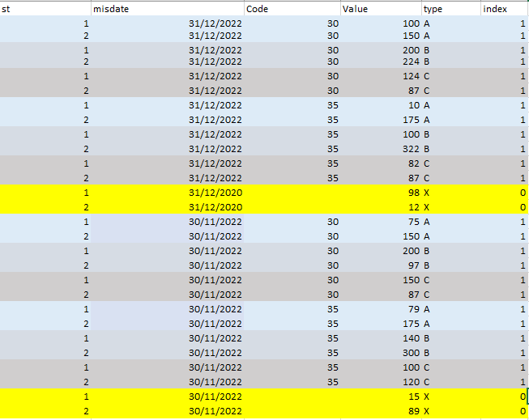Viewport: 529px width, 420px height.
Task: Select the type B cell in the row valued 300
Action: 451,353
